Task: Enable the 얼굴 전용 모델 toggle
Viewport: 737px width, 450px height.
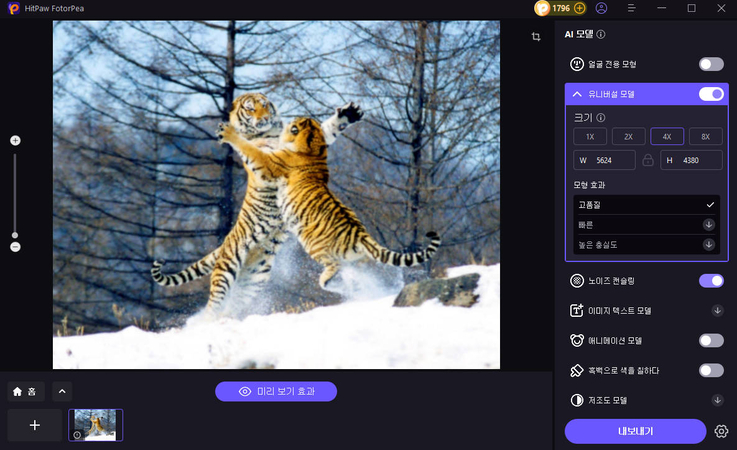Action: [711, 64]
